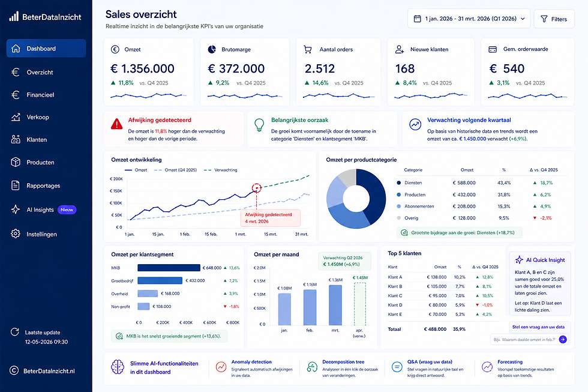Click the Q&A chat bubble icon
Screen dimensions: 588x392
point(397,367)
